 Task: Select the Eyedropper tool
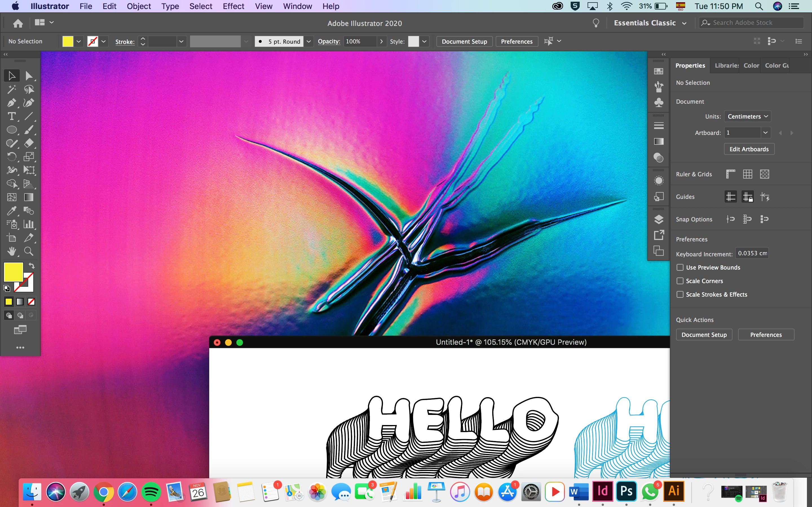pyautogui.click(x=11, y=211)
